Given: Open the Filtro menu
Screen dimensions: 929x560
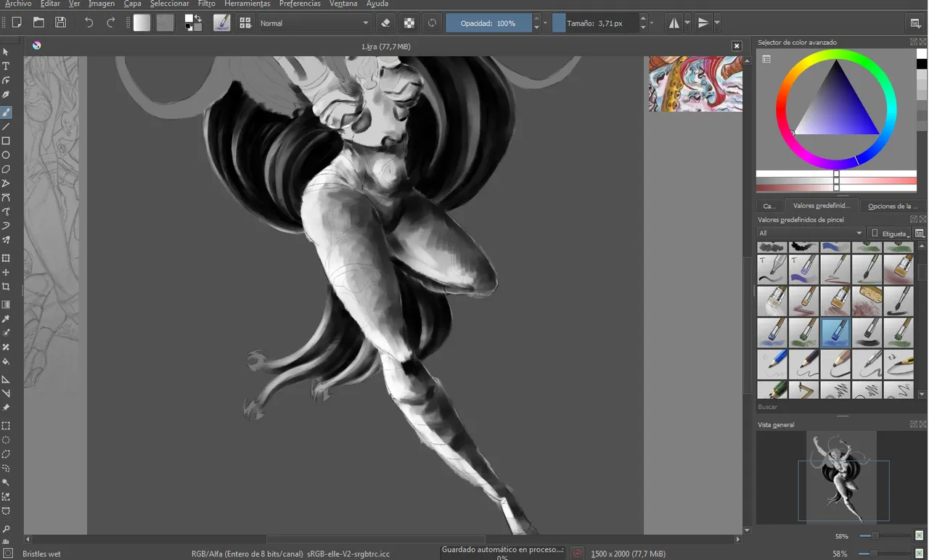Looking at the screenshot, I should point(206,4).
